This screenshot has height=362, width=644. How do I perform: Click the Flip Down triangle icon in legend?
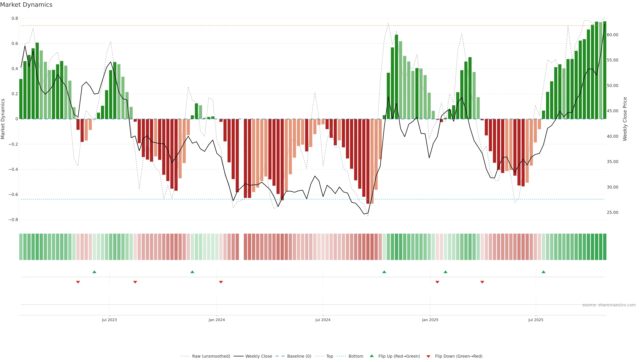pyautogui.click(x=428, y=356)
